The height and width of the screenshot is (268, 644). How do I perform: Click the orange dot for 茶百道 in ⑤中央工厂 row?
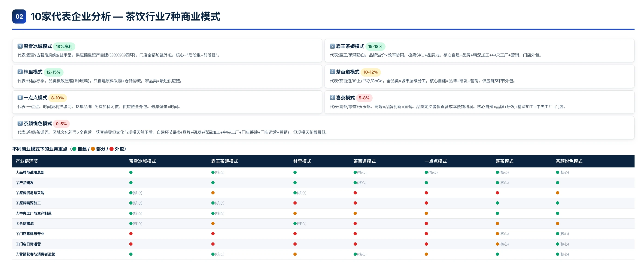pyautogui.click(x=355, y=213)
